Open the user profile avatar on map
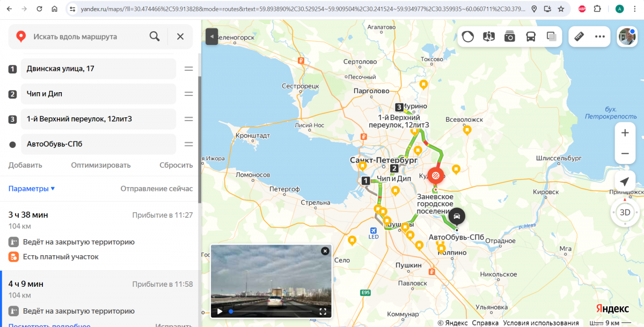Screen dimensions: 644x327 coord(627,36)
